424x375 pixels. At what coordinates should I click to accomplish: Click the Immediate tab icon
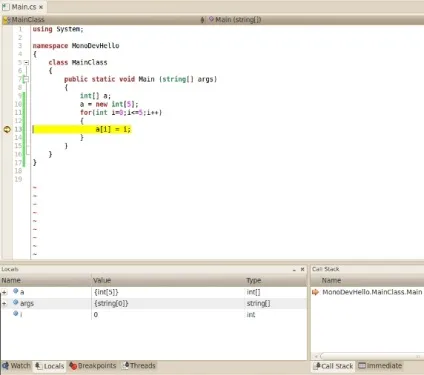(x=362, y=366)
